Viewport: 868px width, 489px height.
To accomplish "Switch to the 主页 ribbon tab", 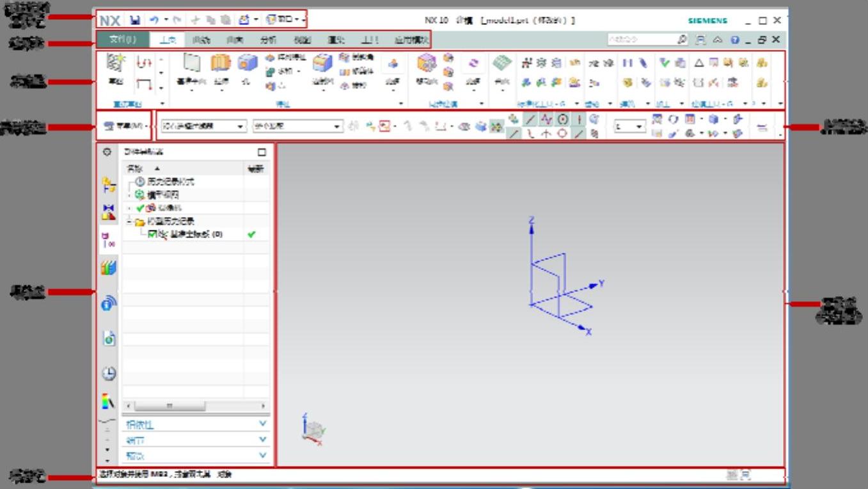I will pos(168,40).
